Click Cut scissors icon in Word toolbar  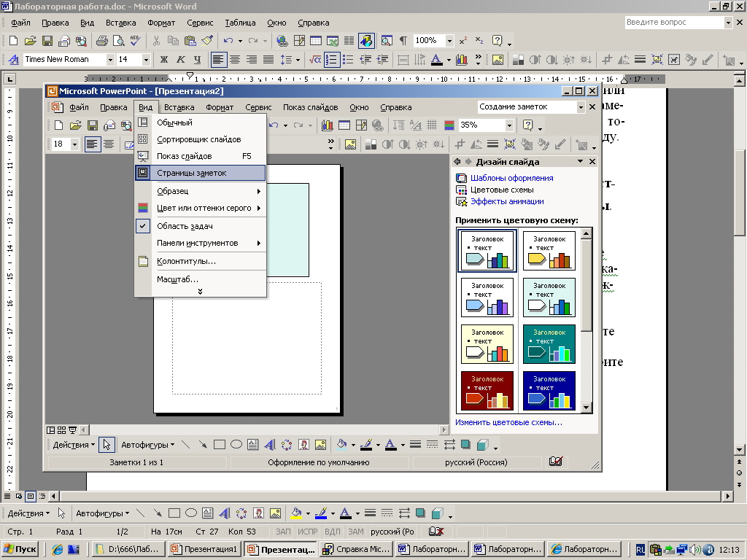click(x=156, y=41)
